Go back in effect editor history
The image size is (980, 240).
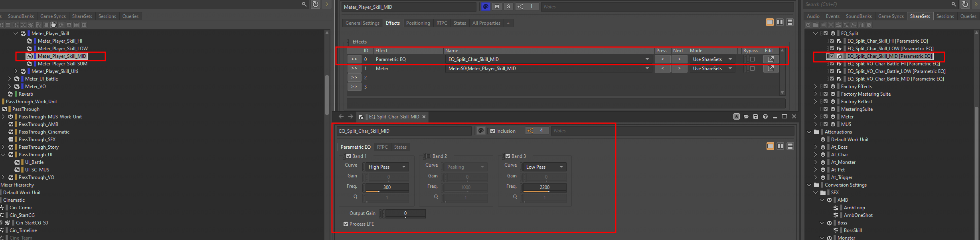coord(341,116)
